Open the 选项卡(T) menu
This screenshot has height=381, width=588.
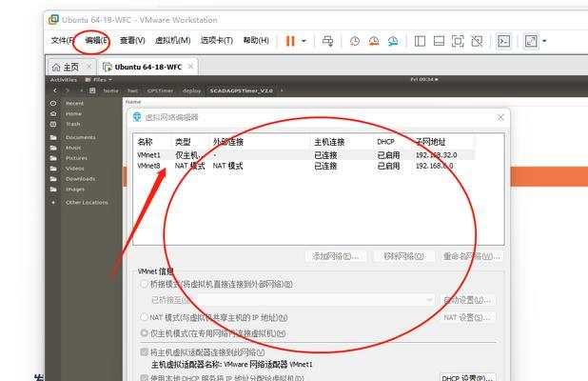[216, 40]
